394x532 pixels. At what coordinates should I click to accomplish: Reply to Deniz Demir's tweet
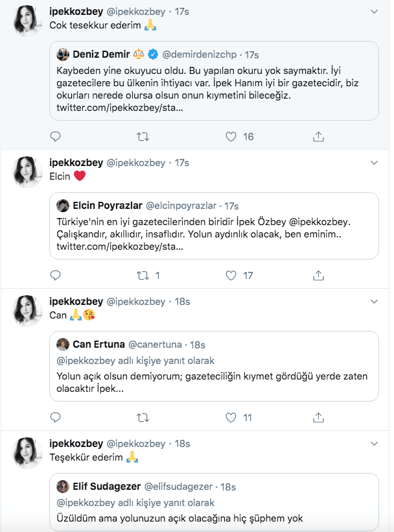coord(55,137)
